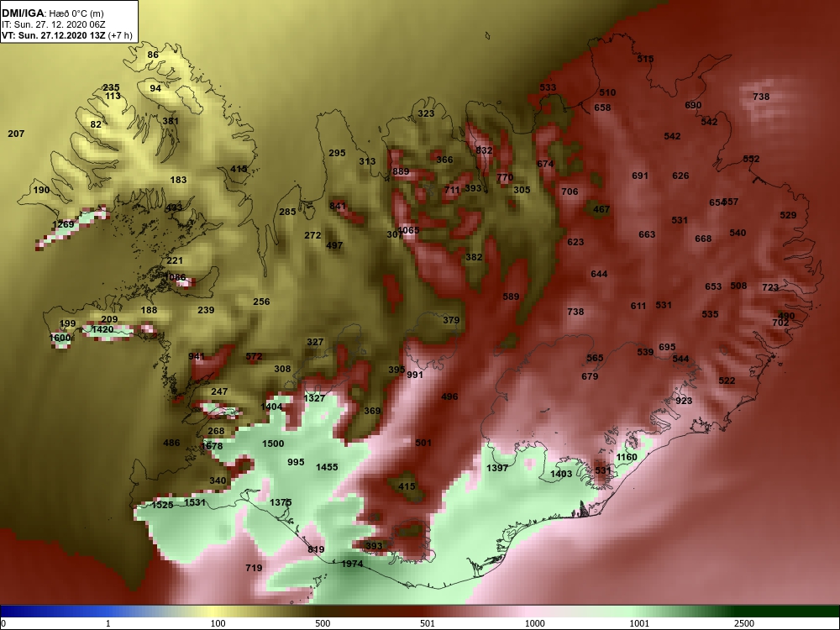The width and height of the screenshot is (840, 630).
Task: Click the 719 value over the southern sea
Action: pyautogui.click(x=254, y=568)
